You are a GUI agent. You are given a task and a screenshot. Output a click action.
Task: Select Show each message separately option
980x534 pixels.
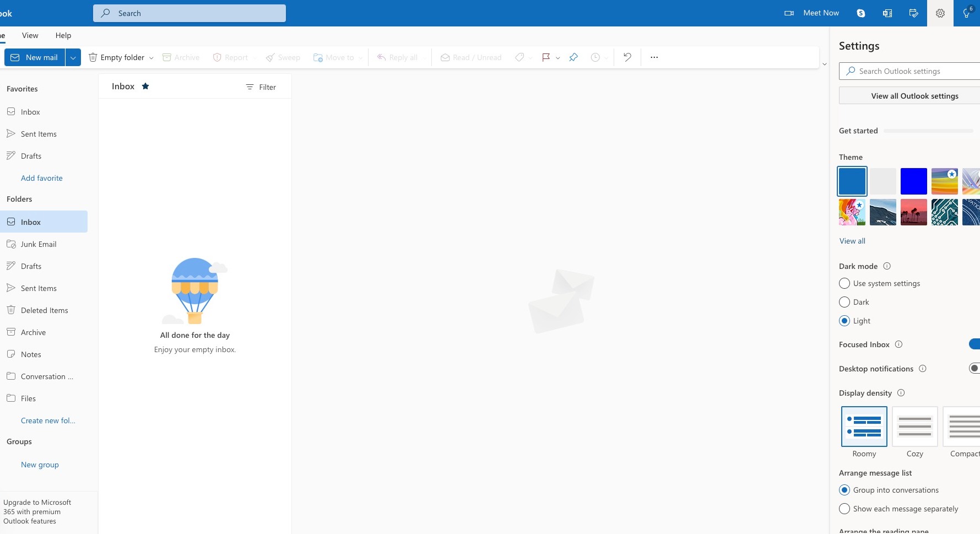pyautogui.click(x=844, y=509)
